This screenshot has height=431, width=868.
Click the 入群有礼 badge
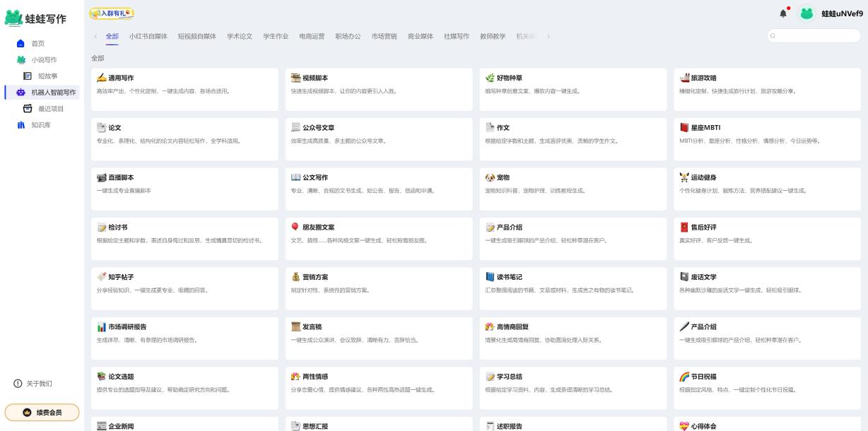click(x=112, y=13)
